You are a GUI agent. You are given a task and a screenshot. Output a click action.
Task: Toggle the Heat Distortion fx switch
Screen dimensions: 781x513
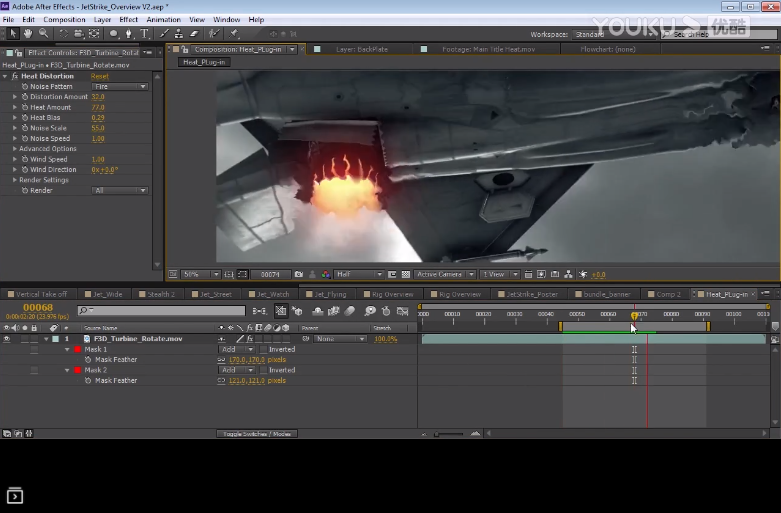click(15, 76)
